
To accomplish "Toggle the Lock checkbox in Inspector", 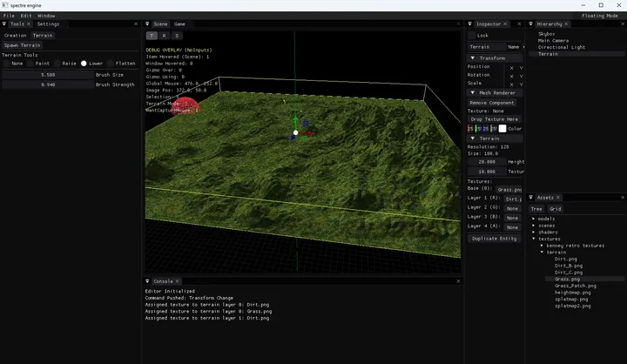I will 472,35.
